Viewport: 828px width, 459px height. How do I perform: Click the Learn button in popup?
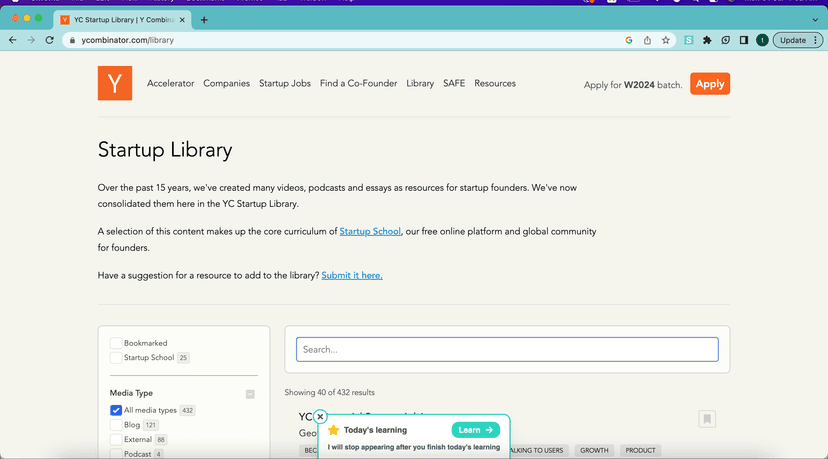pos(475,430)
